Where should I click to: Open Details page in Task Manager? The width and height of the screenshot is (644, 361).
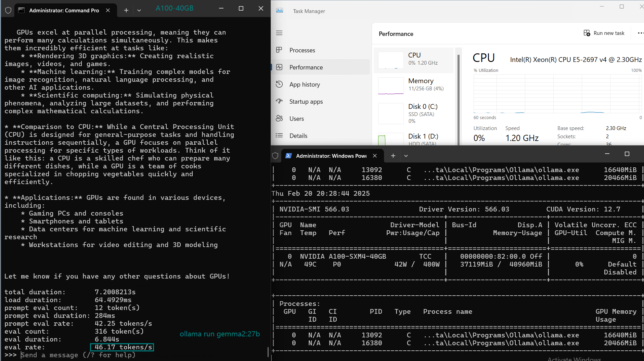tap(321, 136)
